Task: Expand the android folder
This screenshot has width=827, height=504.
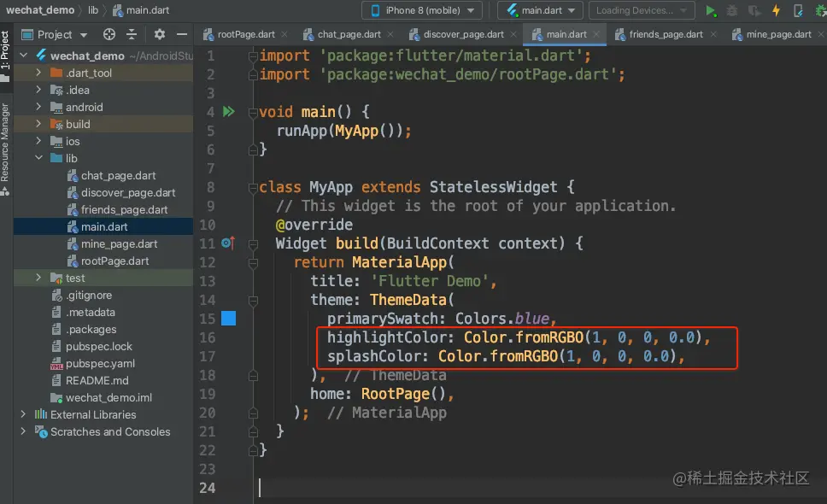Action: [38, 107]
